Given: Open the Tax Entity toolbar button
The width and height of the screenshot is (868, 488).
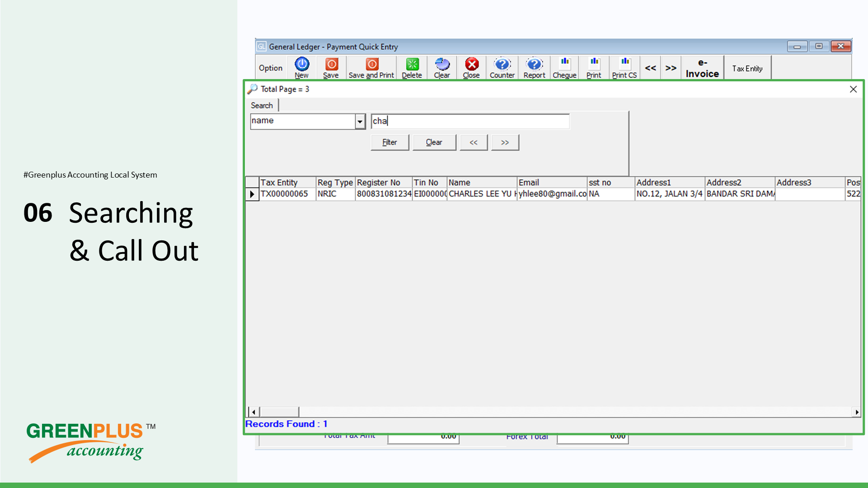Looking at the screenshot, I should (747, 68).
